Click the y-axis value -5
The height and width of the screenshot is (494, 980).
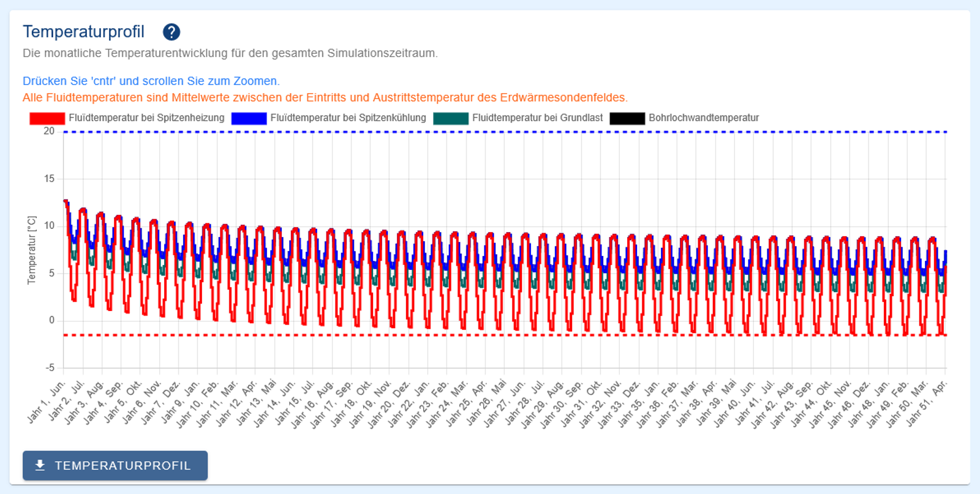tap(49, 368)
